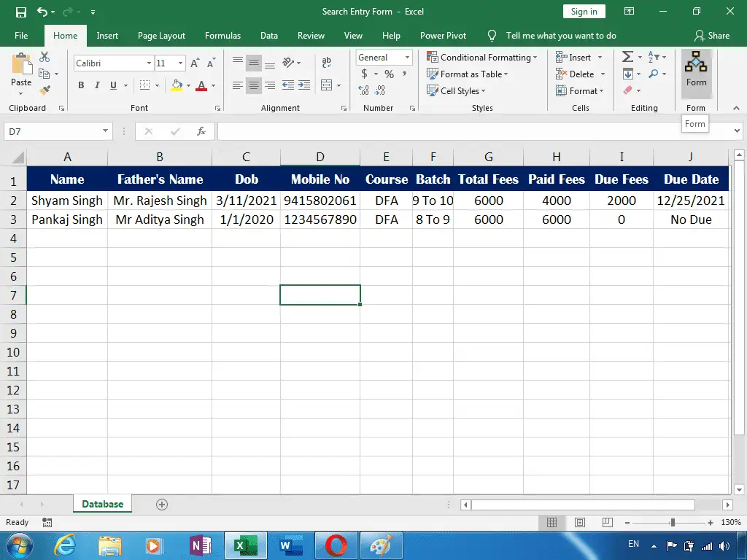
Task: Click the Borders icon
Action: coord(145,85)
